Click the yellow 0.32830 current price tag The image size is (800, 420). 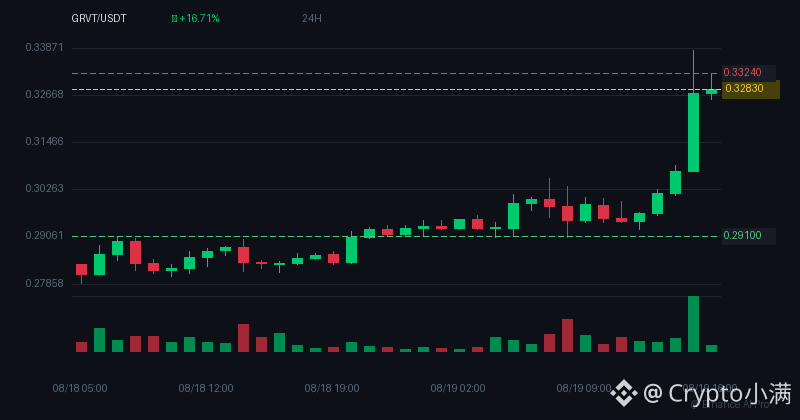(751, 89)
